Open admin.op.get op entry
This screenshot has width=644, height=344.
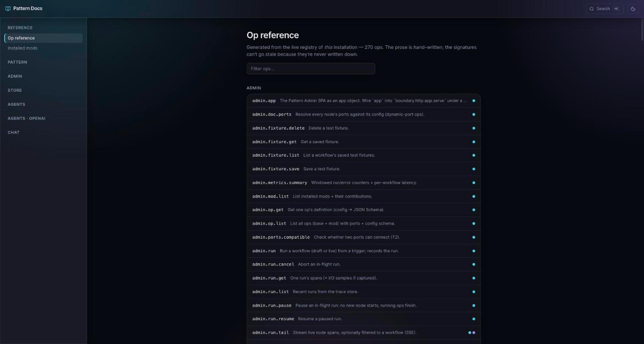364,210
